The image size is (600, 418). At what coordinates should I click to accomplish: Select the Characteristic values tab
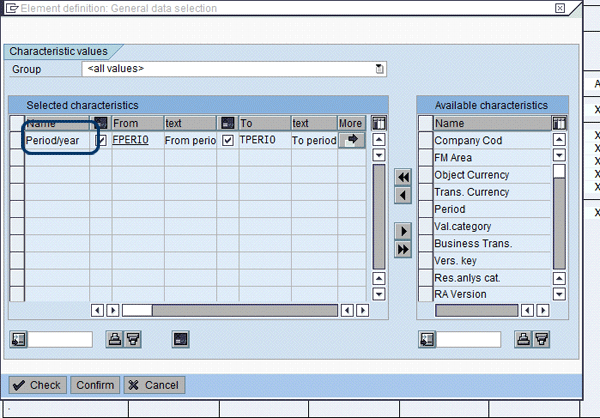[59, 50]
